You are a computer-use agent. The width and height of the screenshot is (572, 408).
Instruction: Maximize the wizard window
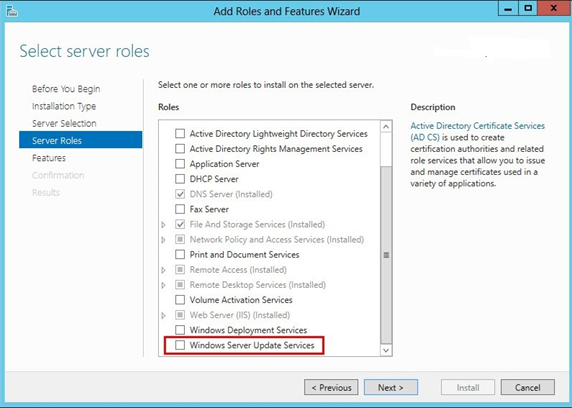pos(528,9)
